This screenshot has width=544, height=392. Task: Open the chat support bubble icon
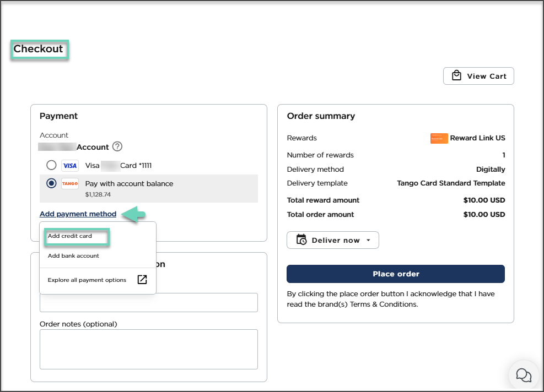click(523, 375)
